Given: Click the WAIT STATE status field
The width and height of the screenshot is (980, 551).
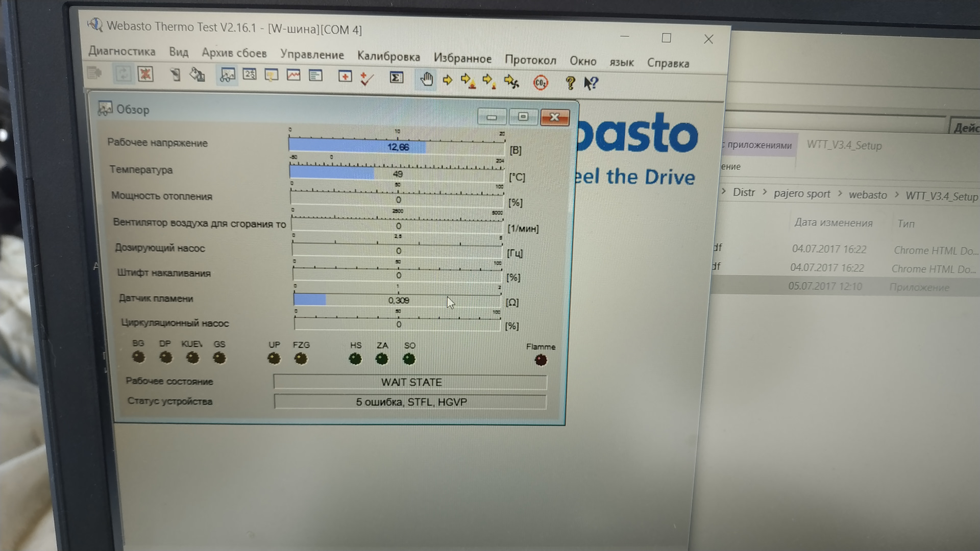Looking at the screenshot, I should click(410, 382).
